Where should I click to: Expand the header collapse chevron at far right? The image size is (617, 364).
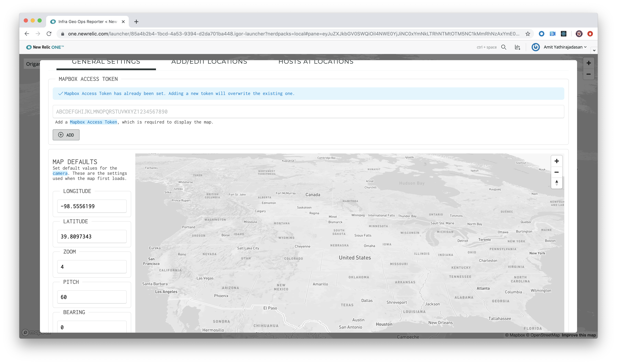pyautogui.click(x=594, y=51)
